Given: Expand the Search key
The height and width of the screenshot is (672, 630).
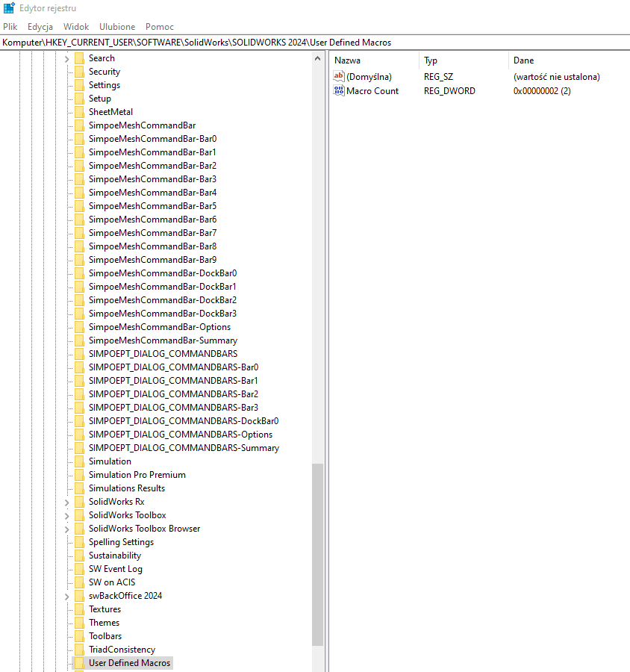Looking at the screenshot, I should [x=67, y=59].
